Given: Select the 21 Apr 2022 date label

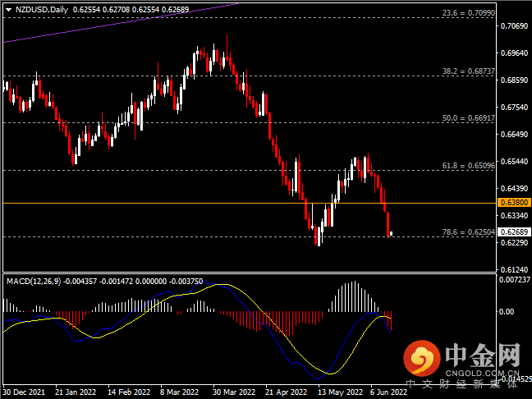Looking at the screenshot, I should coord(286,392).
